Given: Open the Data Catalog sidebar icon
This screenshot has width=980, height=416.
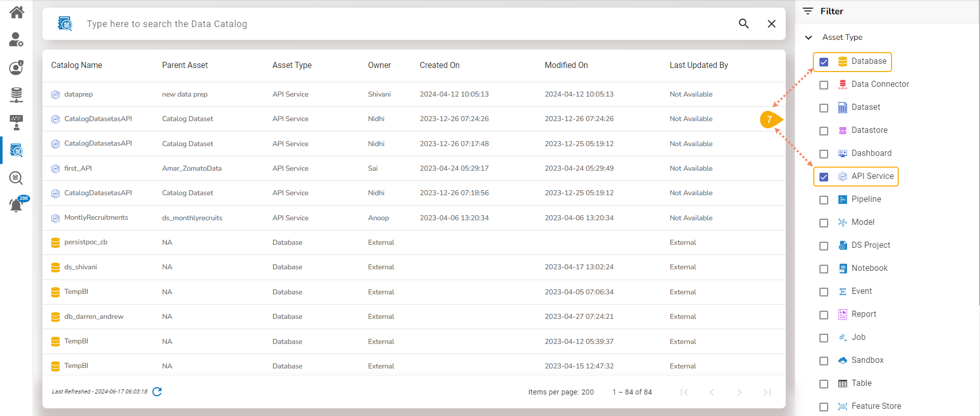Looking at the screenshot, I should coord(16,150).
